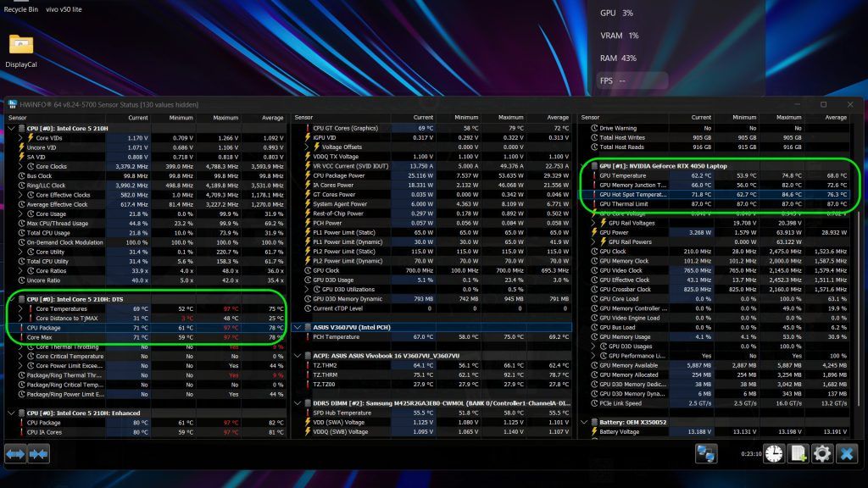Expand the Core Clocks row
Viewport: 868px width, 488px height.
click(x=20, y=166)
